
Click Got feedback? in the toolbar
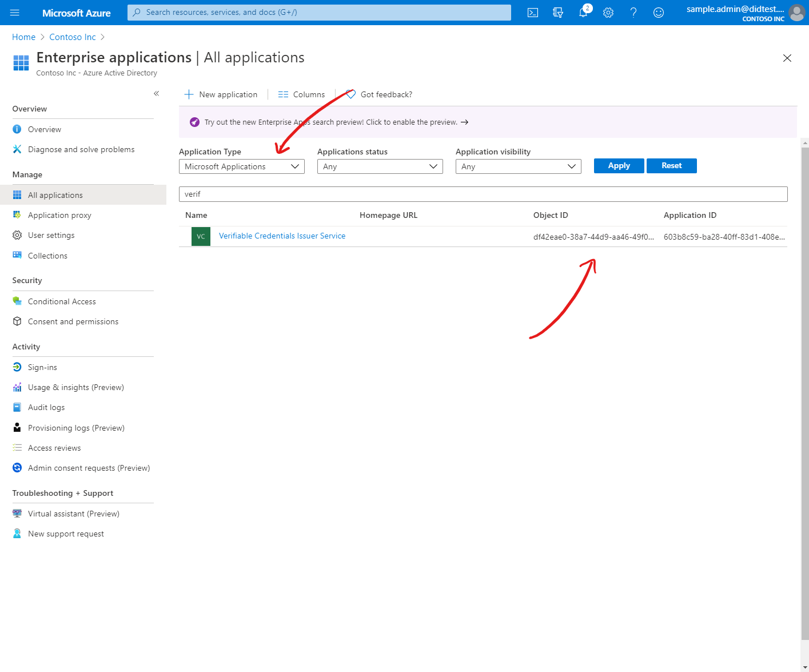click(x=379, y=94)
